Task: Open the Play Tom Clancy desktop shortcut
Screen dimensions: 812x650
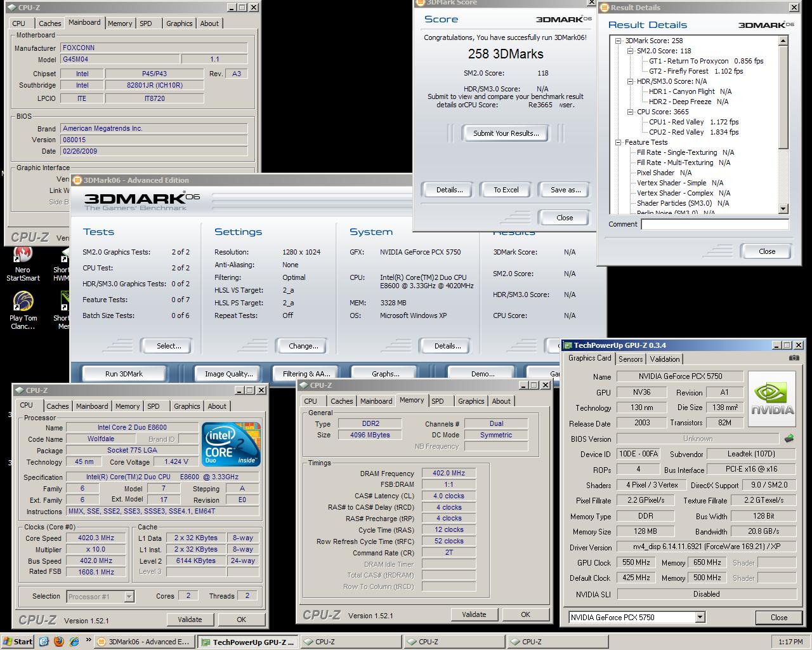Action: tap(23, 310)
